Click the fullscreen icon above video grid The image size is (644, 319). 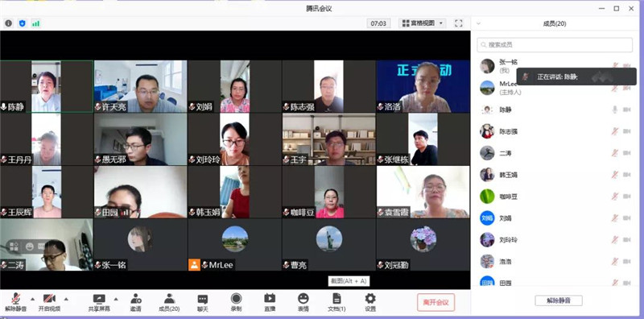tap(458, 23)
